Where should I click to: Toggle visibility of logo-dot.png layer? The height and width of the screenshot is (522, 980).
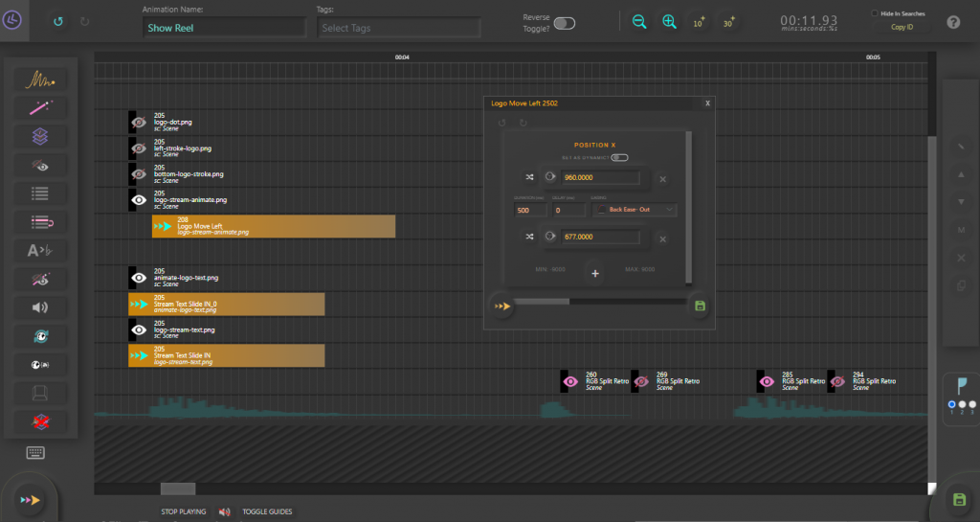pyautogui.click(x=139, y=123)
